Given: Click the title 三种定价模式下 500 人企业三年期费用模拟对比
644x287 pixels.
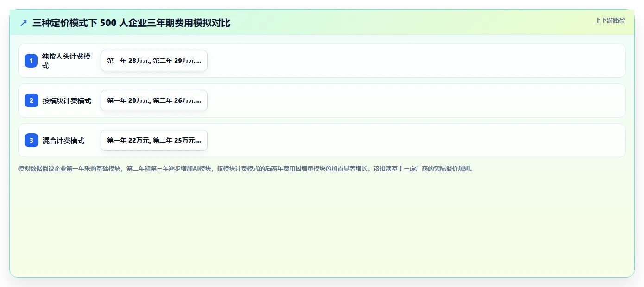Looking at the screenshot, I should tap(131, 23).
